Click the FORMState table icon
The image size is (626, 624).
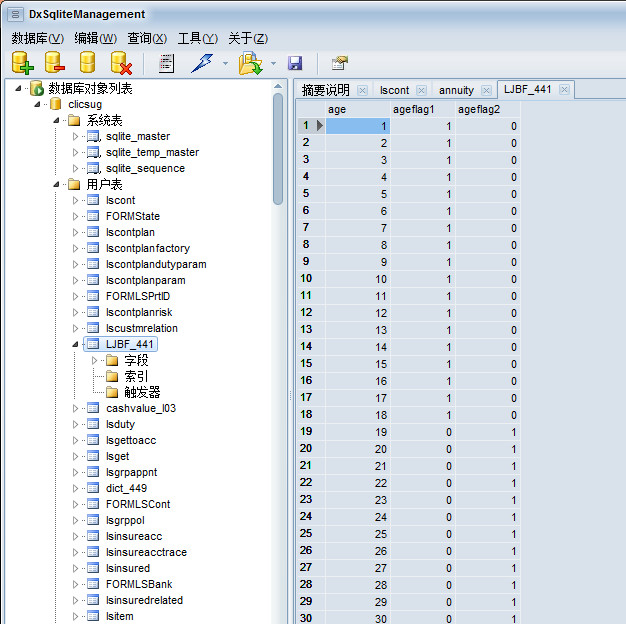coord(93,216)
